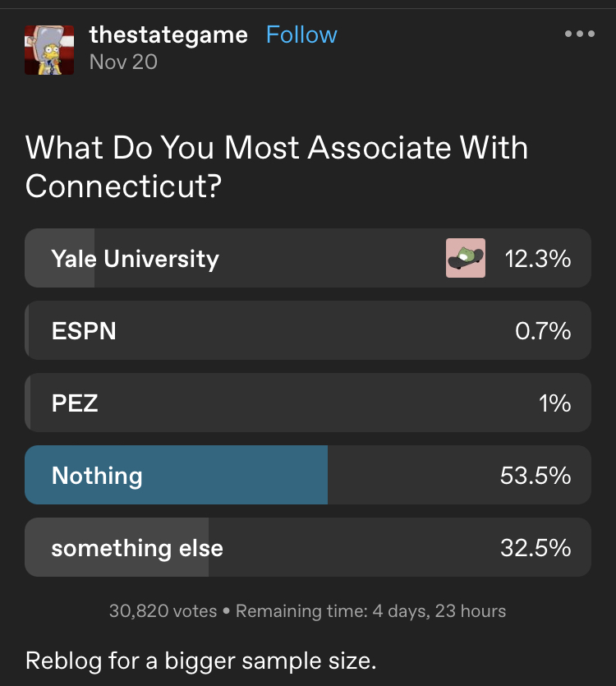This screenshot has width=616, height=686.
Task: Click the poll question about Connecticut
Action: point(277,166)
